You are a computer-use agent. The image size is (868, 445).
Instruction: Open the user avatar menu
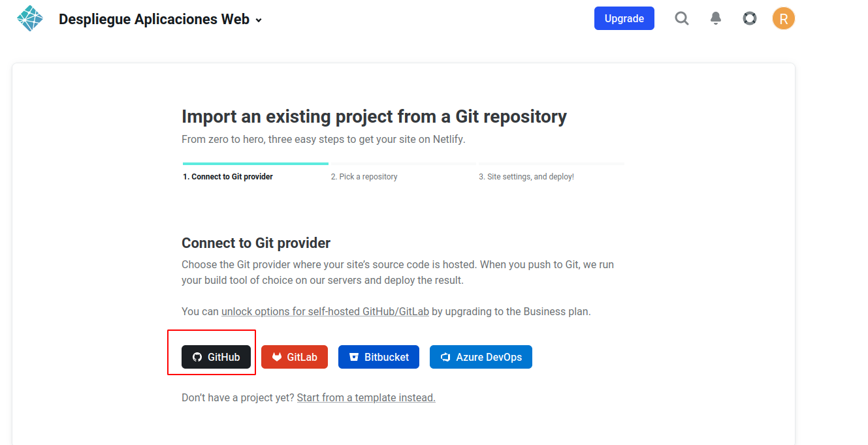click(x=783, y=18)
